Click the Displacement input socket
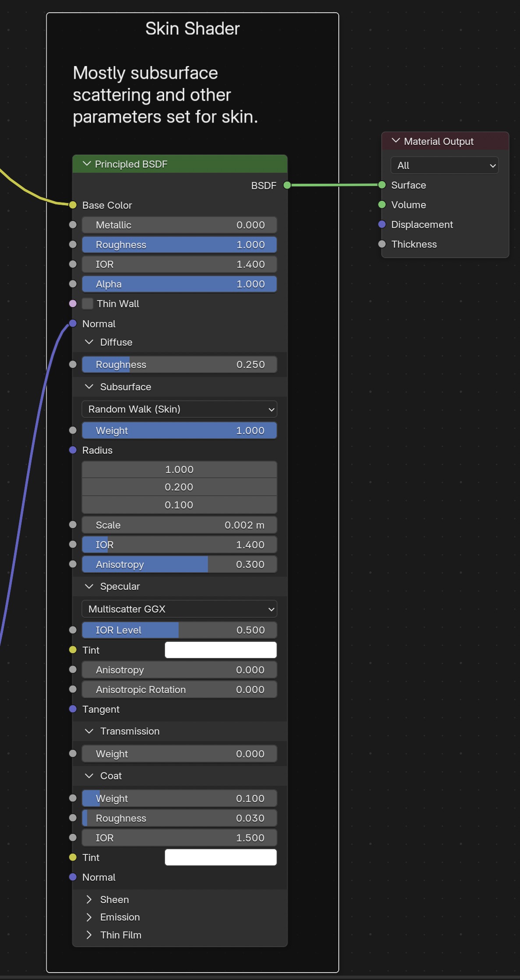The height and width of the screenshot is (980, 520). point(382,224)
